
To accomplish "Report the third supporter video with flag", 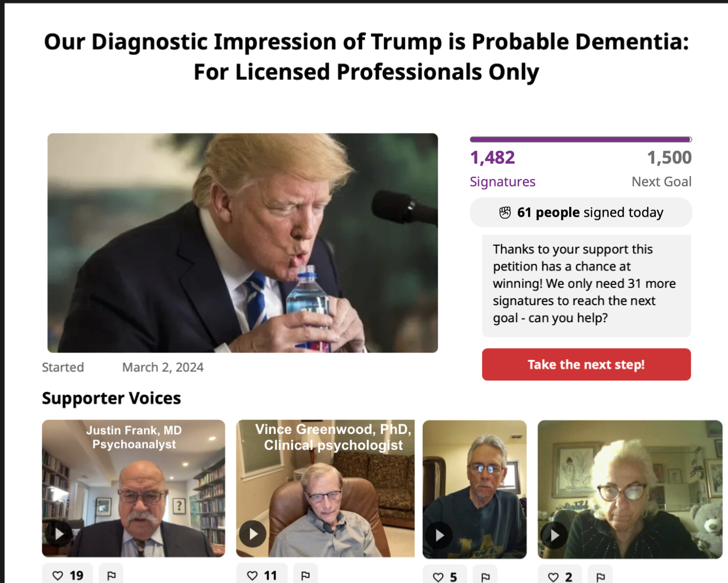I will [485, 576].
